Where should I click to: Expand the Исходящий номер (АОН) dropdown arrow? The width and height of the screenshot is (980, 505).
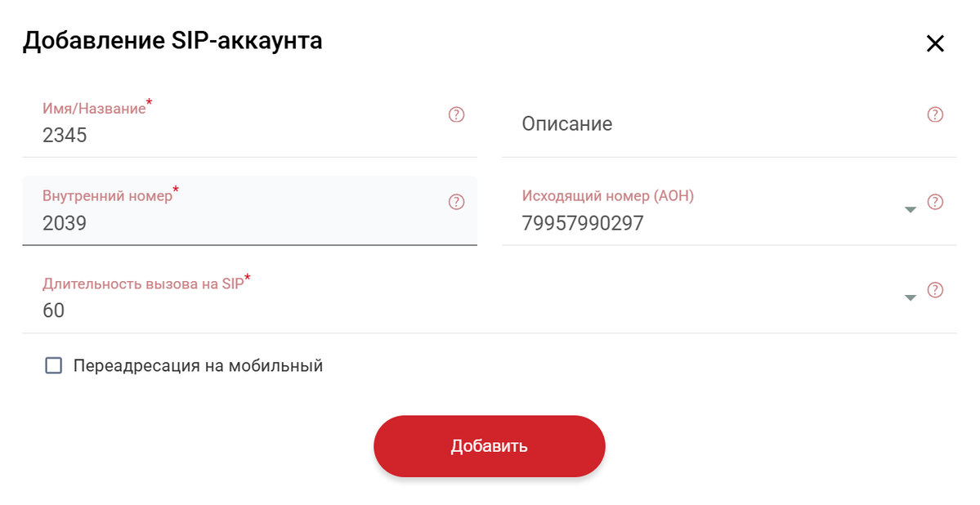(x=911, y=209)
